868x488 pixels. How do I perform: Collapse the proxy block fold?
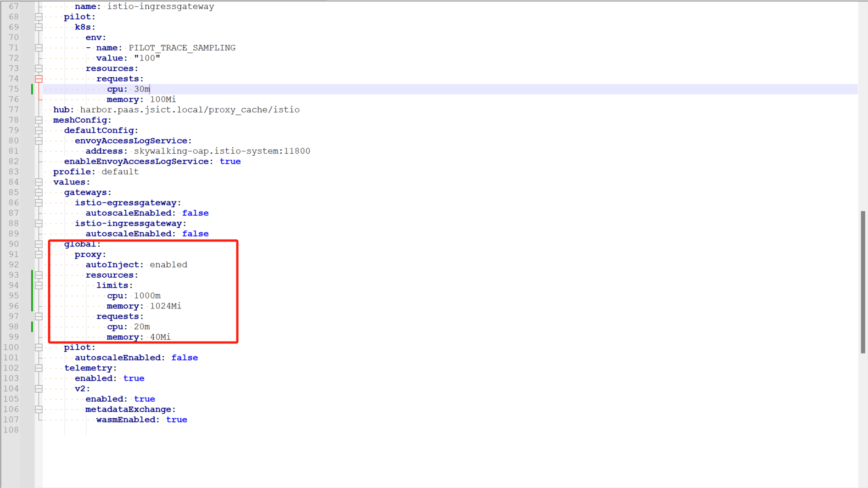point(39,254)
